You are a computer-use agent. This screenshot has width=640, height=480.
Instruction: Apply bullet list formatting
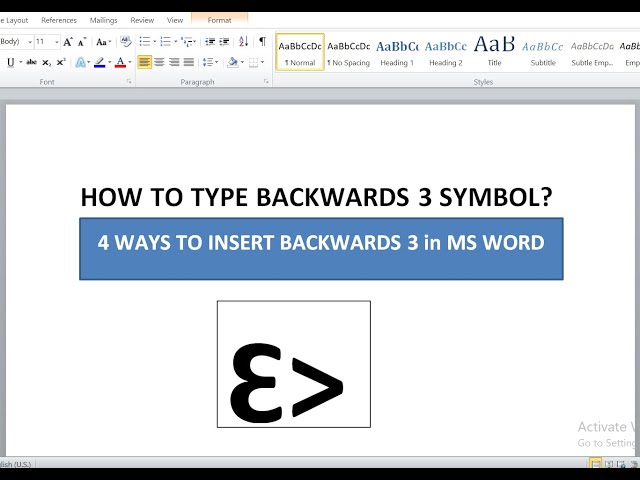pyautogui.click(x=144, y=42)
